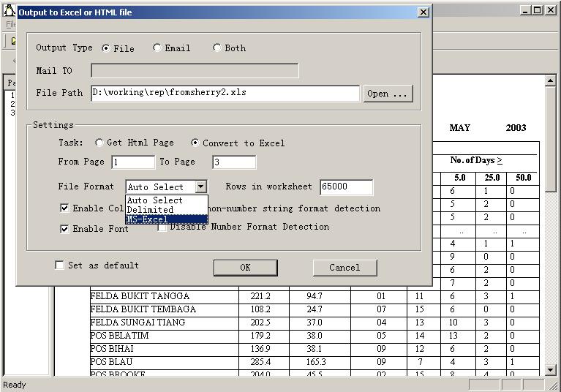Screen dimensions: 561x392
Task: Click the Ready status bar text
Action: point(15,385)
